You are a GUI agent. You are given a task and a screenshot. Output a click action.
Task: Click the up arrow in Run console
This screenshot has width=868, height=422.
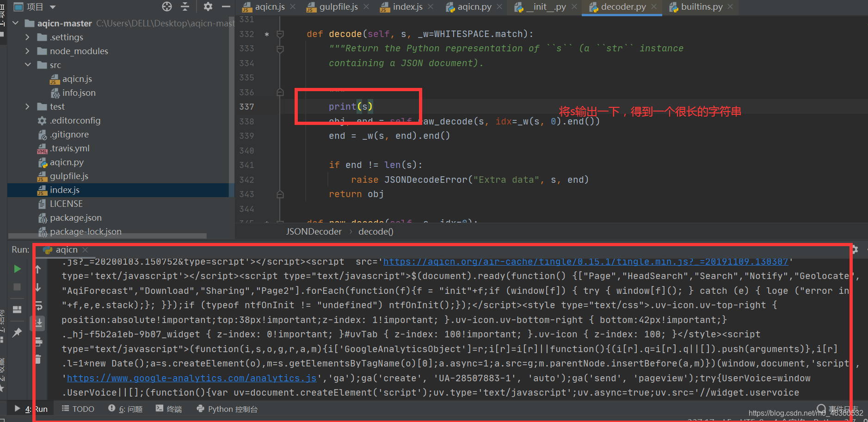click(38, 269)
